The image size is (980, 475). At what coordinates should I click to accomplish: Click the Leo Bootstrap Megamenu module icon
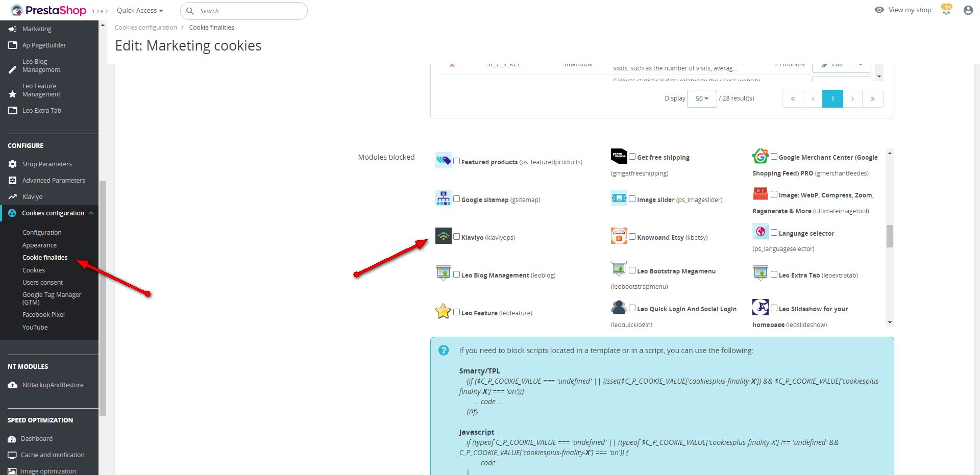pos(619,269)
